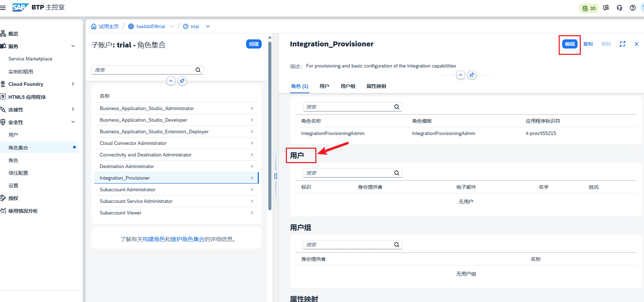Screen dimensions: 644x302
Task: Click the home icon in the breadcrumb
Action: (x=94, y=26)
